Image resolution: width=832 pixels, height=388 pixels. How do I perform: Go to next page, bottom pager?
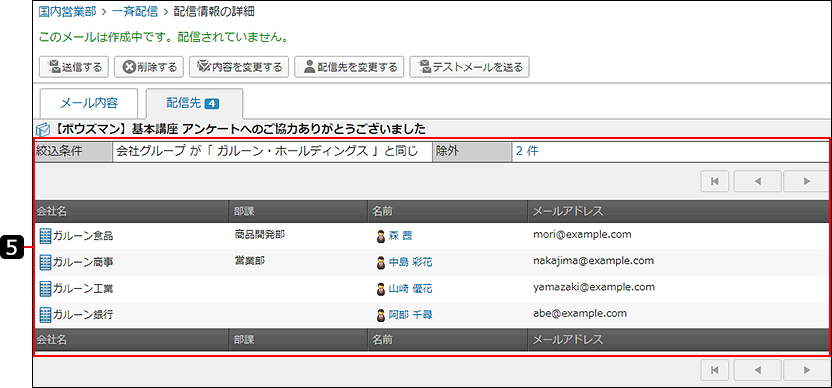point(807,369)
